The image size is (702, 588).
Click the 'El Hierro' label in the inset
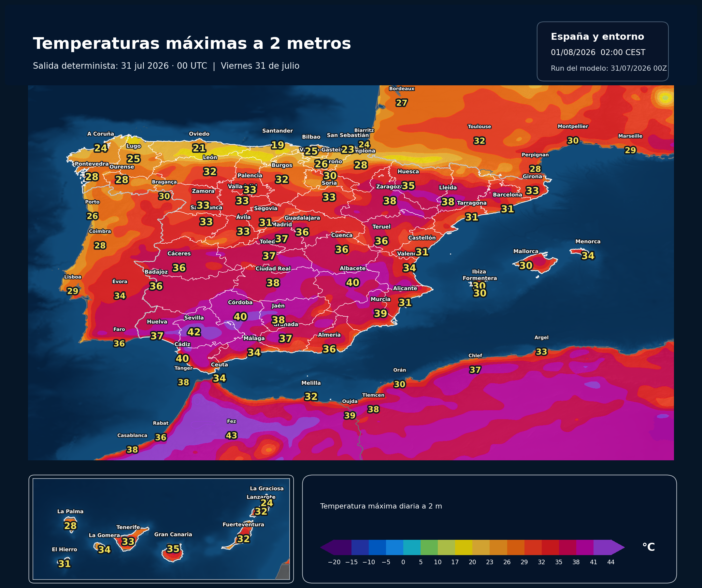click(64, 549)
